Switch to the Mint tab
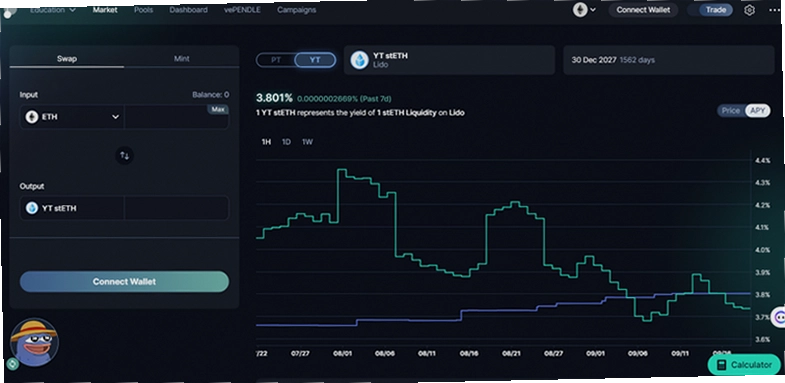Image resolution: width=785 pixels, height=383 pixels. [x=181, y=59]
